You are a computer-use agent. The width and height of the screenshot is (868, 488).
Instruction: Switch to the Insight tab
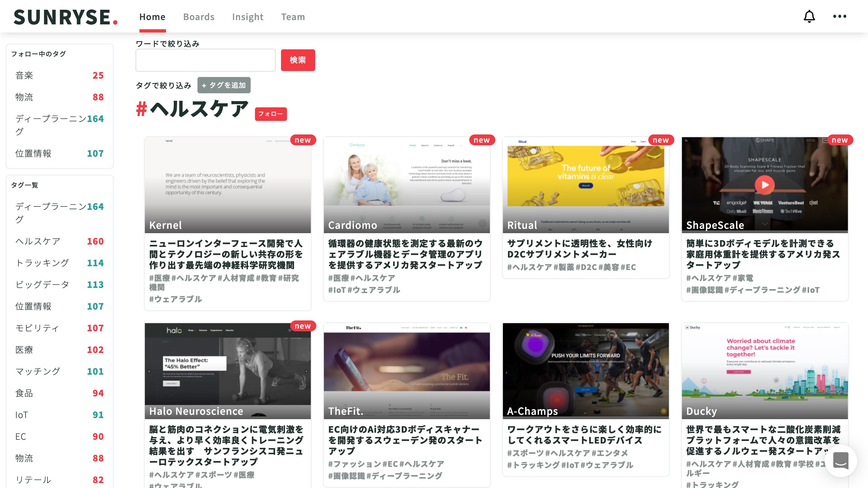pyautogui.click(x=248, y=17)
